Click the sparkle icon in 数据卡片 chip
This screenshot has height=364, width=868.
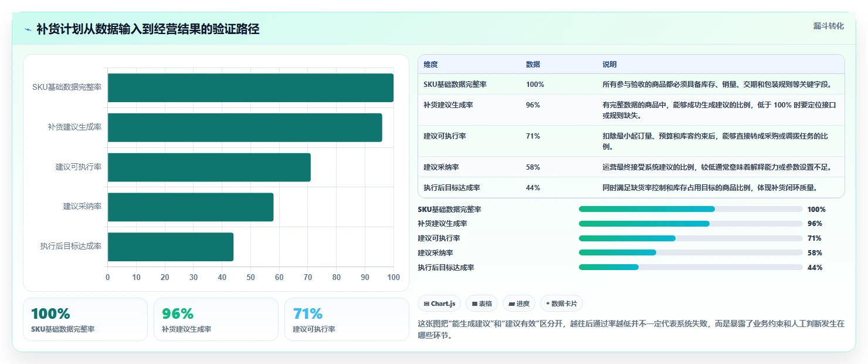click(x=548, y=304)
